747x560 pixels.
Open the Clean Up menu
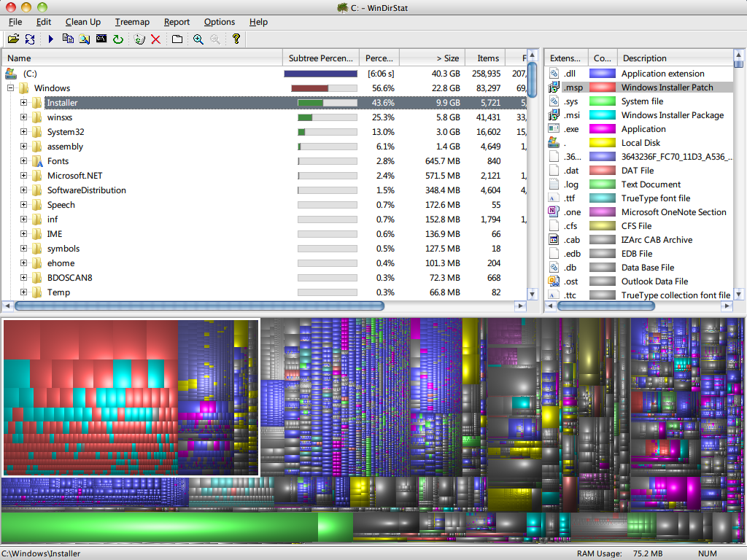point(82,22)
